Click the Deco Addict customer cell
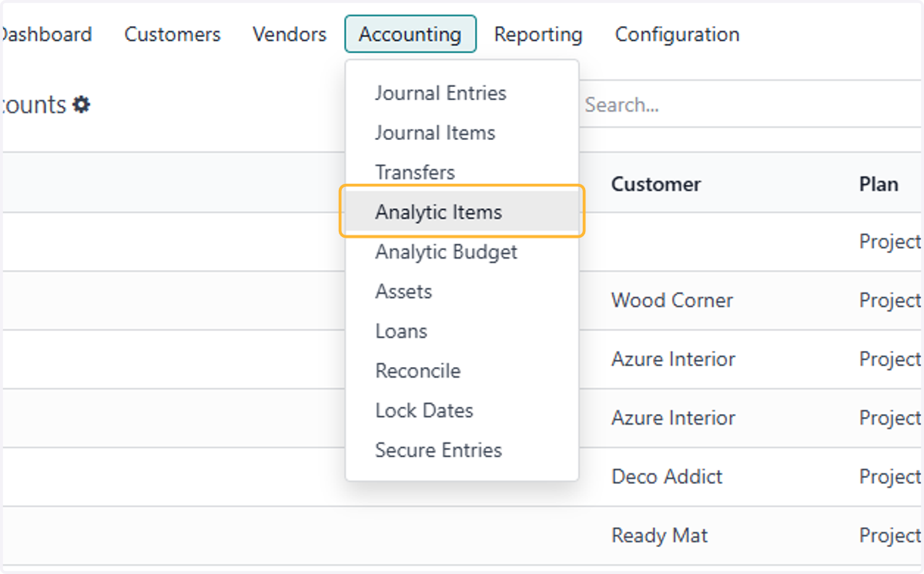Screen dimensions: 924x574 coord(667,477)
